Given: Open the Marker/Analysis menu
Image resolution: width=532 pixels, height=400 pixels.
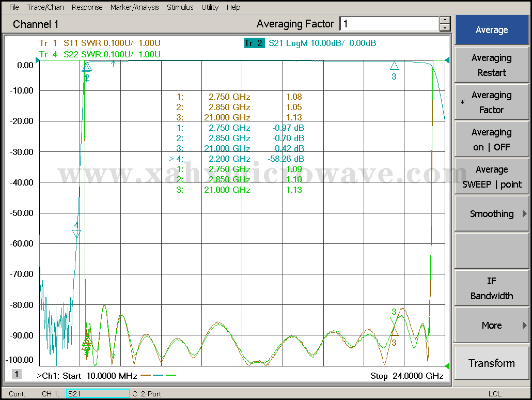Looking at the screenshot, I should [134, 7].
